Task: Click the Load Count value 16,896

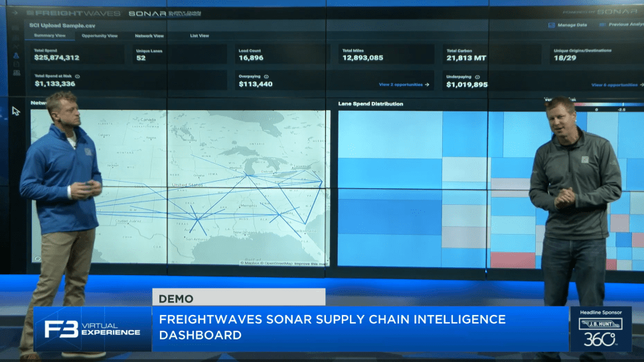Action: [251, 58]
